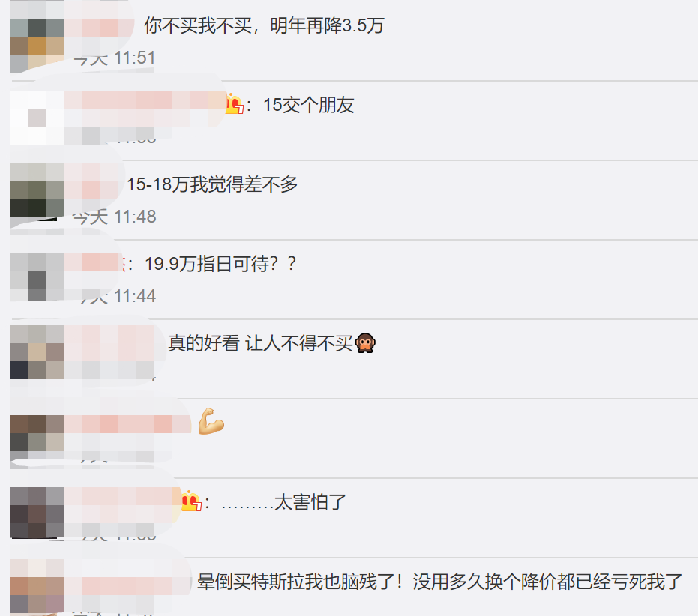Open avatar of first commenter 你不买我不买
This screenshot has height=616, width=698.
coord(37,37)
